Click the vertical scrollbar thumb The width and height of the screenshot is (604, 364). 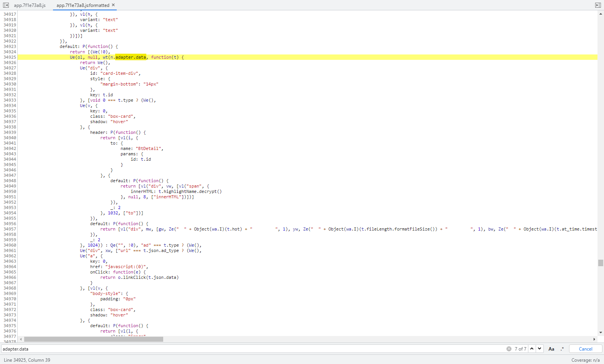point(601,263)
